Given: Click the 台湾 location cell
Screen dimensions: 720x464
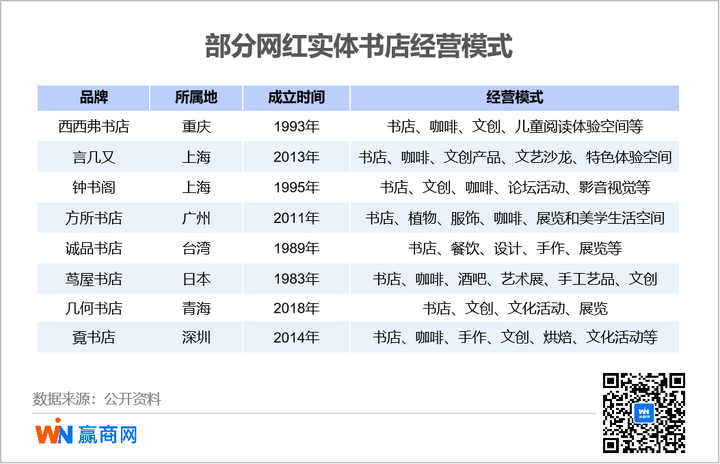Looking at the screenshot, I should [196, 249].
